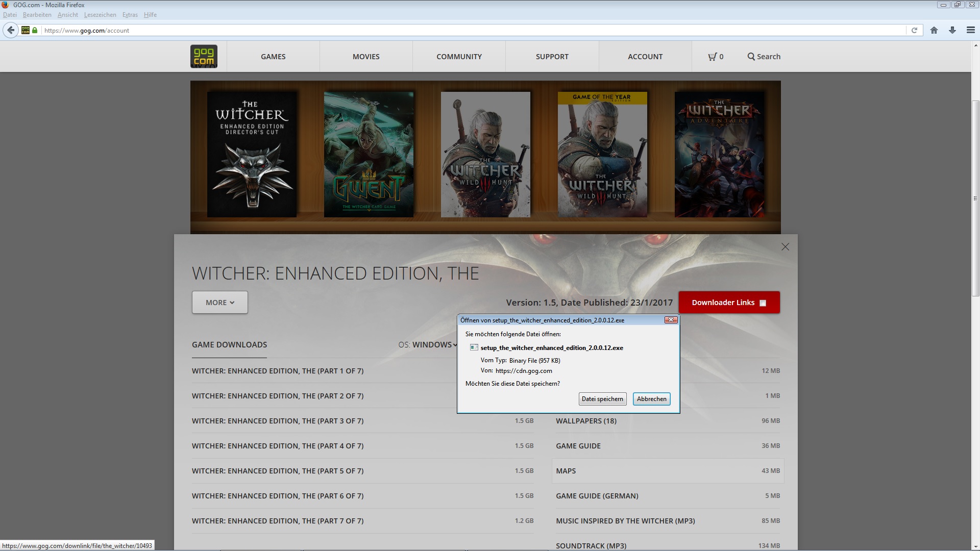Click the reload page icon in address bar
The height and width of the screenshot is (551, 980).
click(x=914, y=30)
